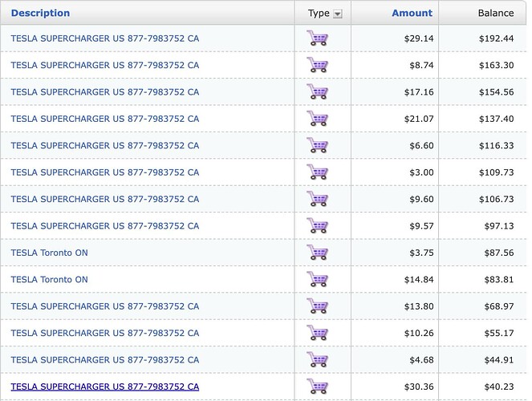Screen dimensions: 532x401
Task: Click the cart icon in the $3.00 row
Action: coord(317,172)
